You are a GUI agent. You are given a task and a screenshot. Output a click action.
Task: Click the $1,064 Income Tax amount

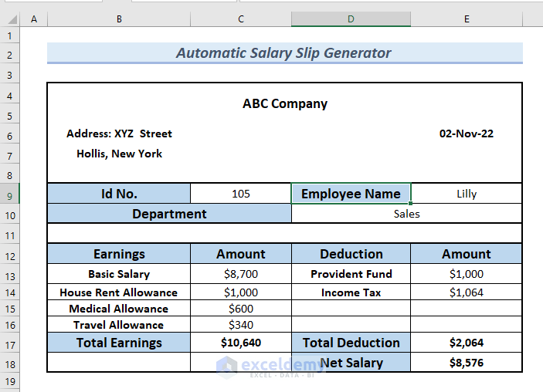[466, 292]
